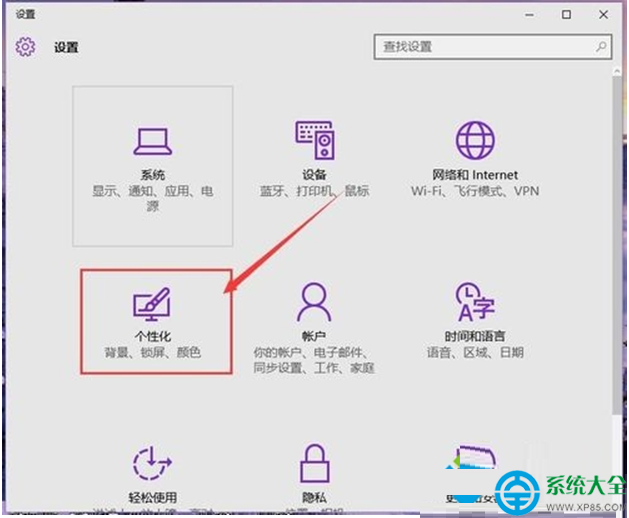The width and height of the screenshot is (629, 518).
Task: Open the 网络和 Internet label
Action: pyautogui.click(x=475, y=175)
